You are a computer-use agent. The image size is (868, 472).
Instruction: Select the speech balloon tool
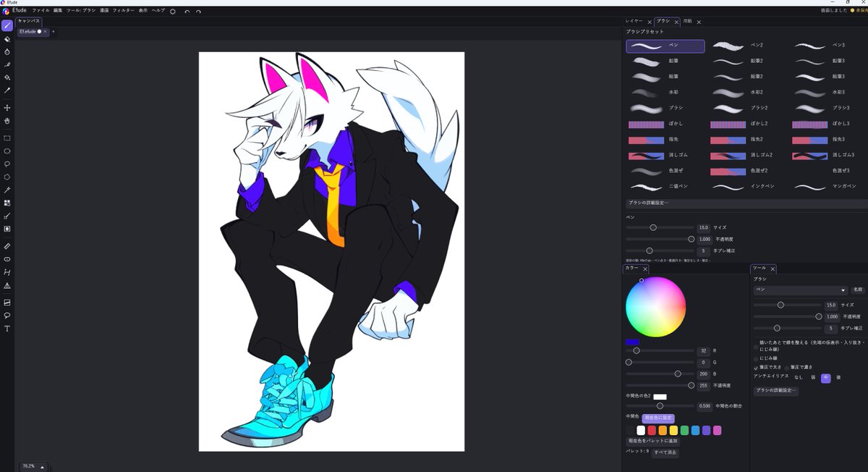[7, 316]
